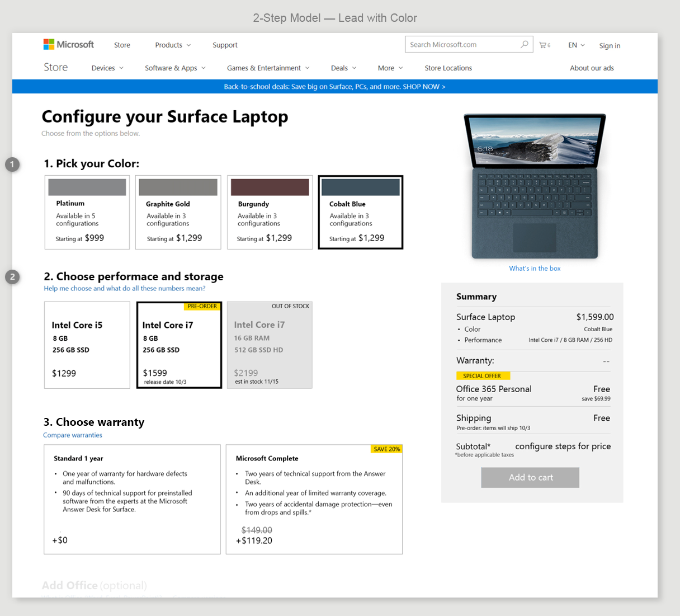Open the Support menu item
This screenshot has height=616, width=680.
tap(225, 45)
